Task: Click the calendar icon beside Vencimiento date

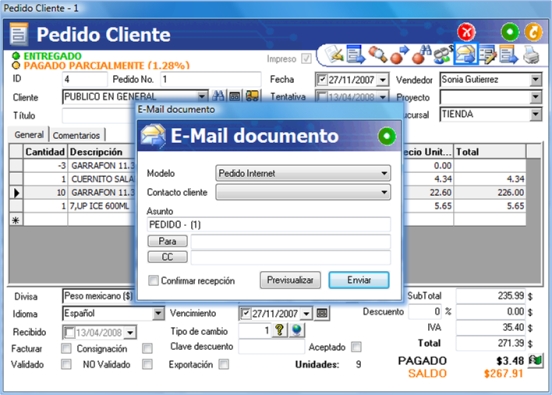Action: pos(322,313)
